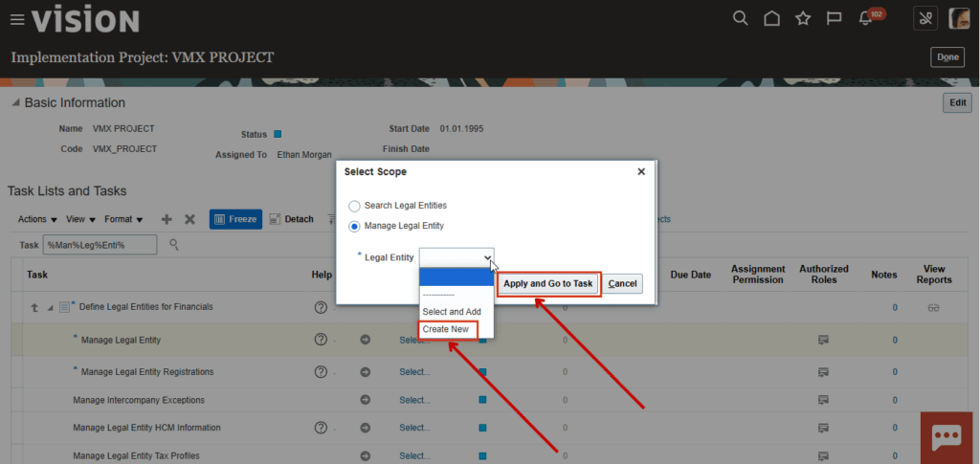The width and height of the screenshot is (980, 464).
Task: Click Apply and Go to Task button
Action: 548,283
